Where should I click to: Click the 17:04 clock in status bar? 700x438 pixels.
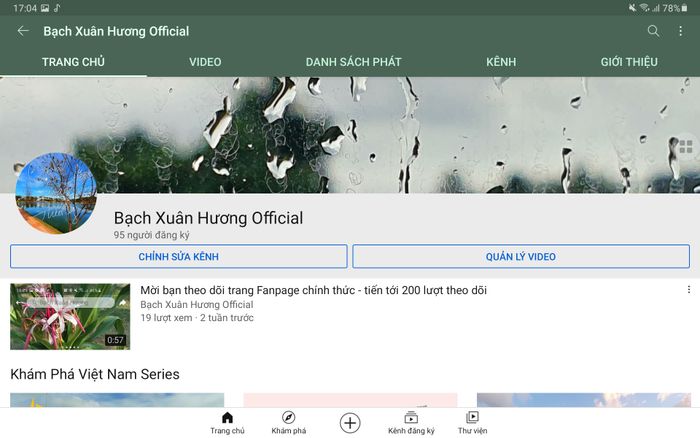(25, 8)
